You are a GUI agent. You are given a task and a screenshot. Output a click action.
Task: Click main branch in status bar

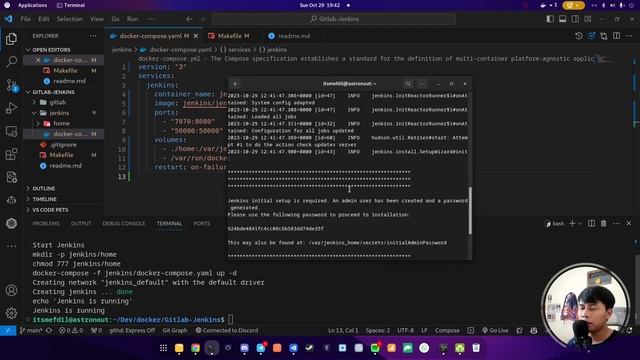click(x=31, y=330)
